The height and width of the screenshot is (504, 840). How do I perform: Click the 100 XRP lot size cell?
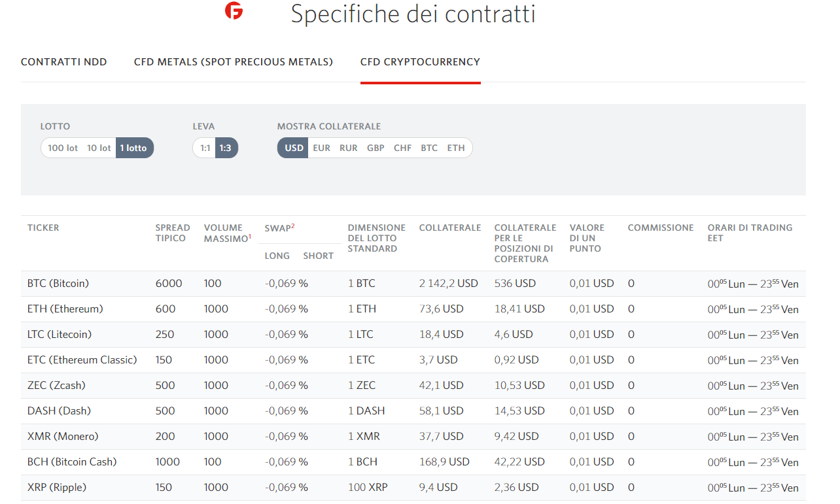368,487
